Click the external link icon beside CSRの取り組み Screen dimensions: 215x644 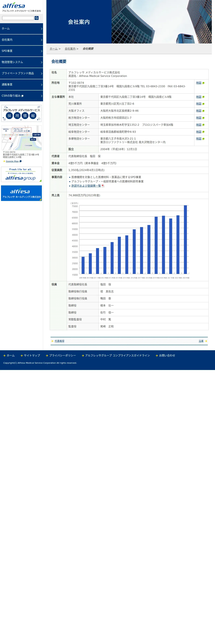[x=22, y=96]
